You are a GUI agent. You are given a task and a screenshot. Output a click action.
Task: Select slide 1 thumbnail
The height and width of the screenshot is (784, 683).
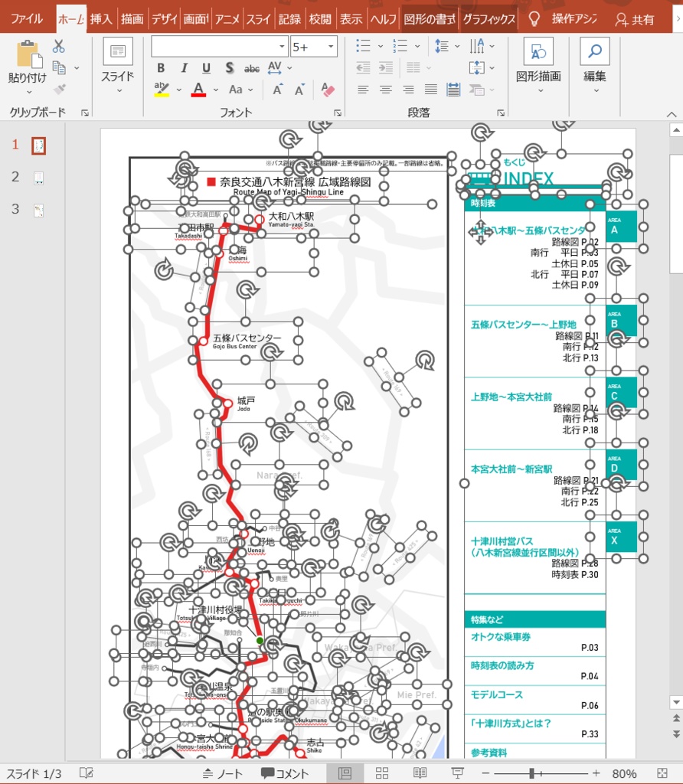coord(39,146)
